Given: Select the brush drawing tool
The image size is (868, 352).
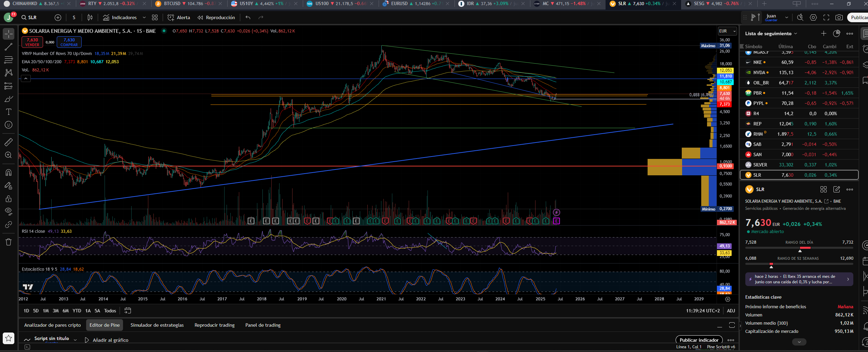Looking at the screenshot, I should point(9,99).
